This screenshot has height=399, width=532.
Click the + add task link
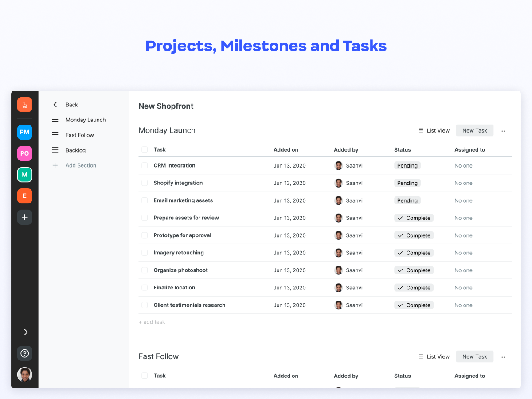pos(152,322)
